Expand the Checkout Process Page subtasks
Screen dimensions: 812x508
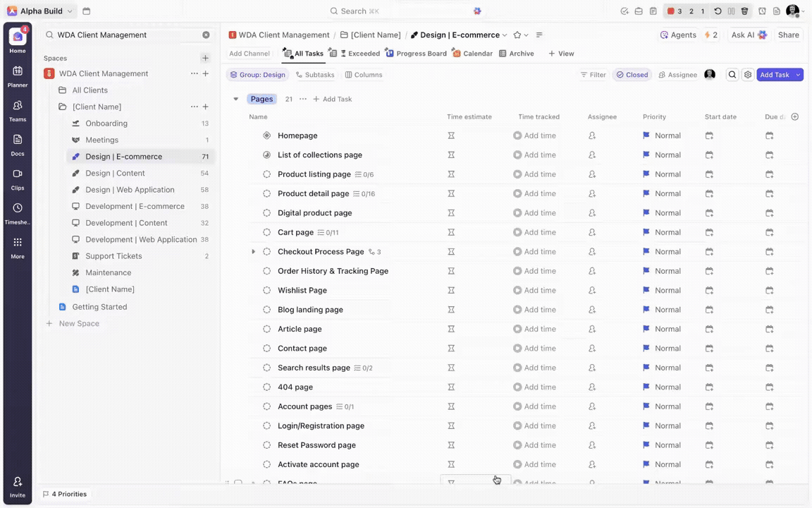(253, 252)
